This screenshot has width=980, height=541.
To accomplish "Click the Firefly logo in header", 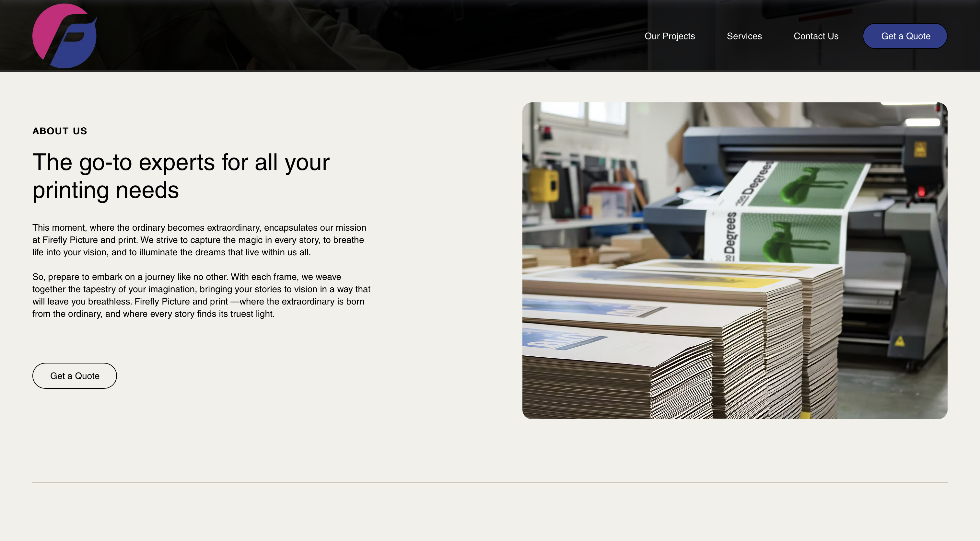I will click(x=64, y=36).
